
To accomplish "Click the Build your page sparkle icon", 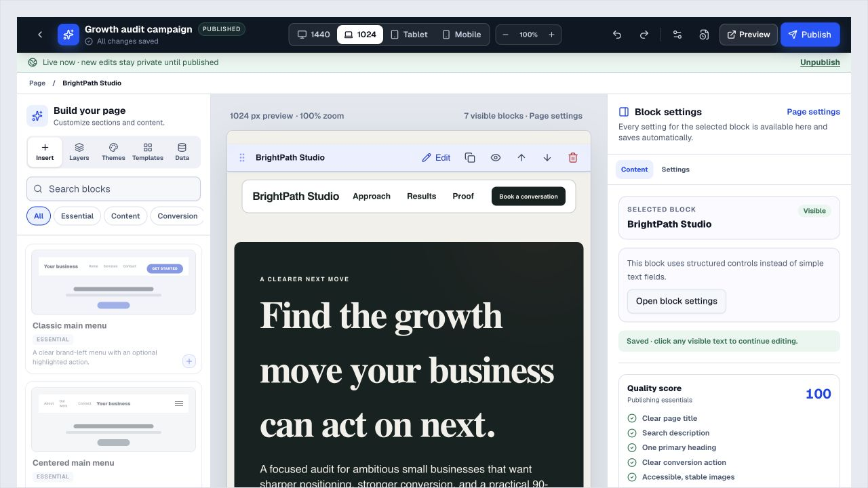I will [37, 116].
